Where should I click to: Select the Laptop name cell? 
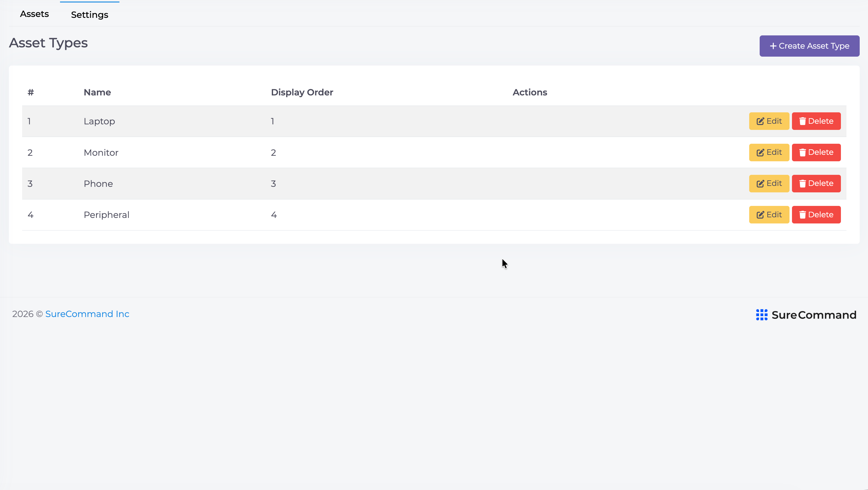[x=99, y=121]
